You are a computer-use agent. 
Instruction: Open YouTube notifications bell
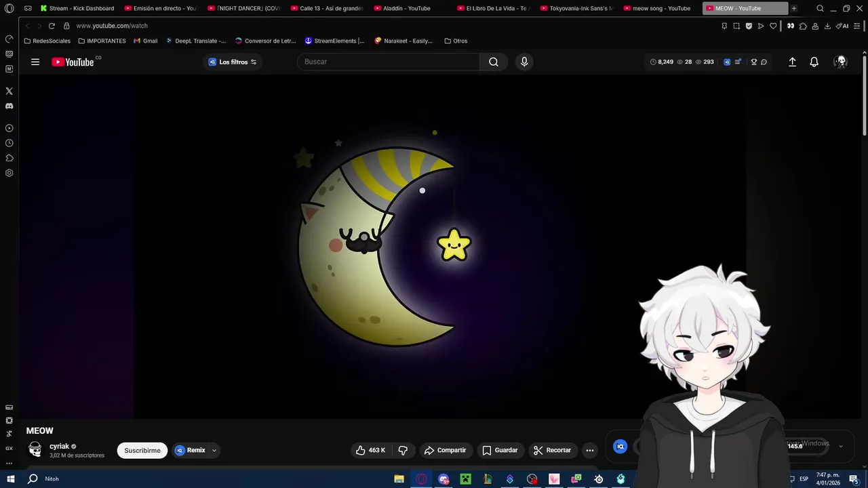pos(814,62)
